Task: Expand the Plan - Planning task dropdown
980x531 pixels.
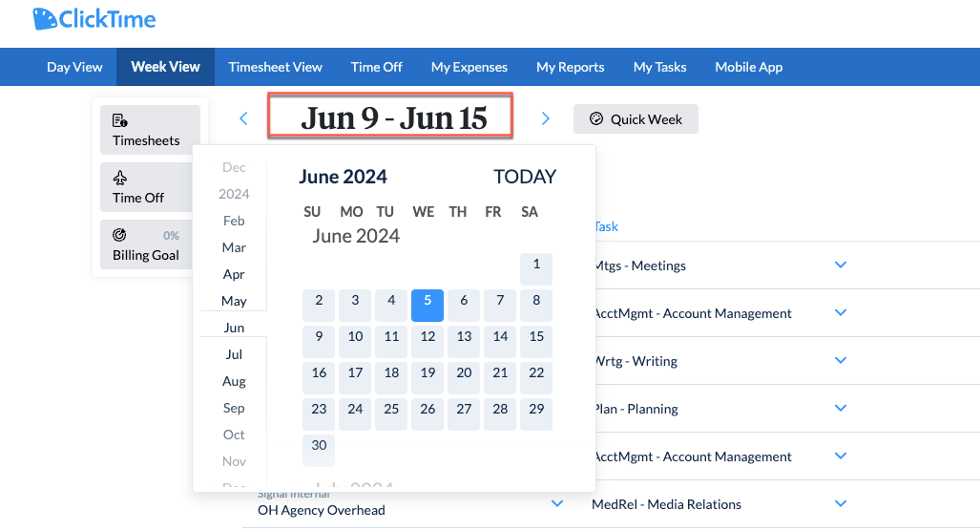Action: pyautogui.click(x=841, y=408)
